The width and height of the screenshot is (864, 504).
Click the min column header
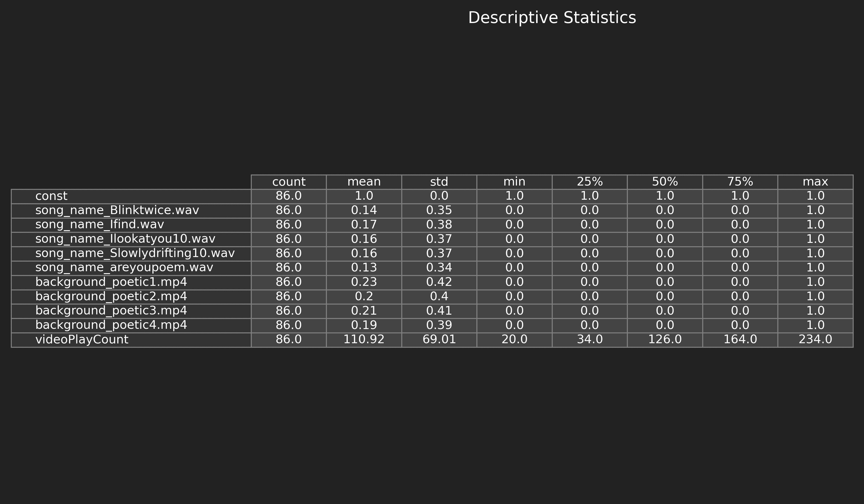pos(514,182)
